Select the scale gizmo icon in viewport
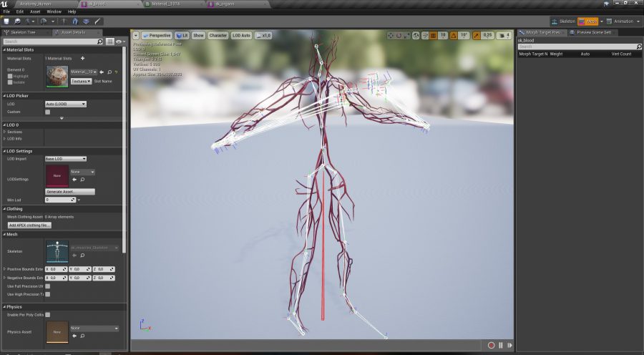 click(407, 36)
